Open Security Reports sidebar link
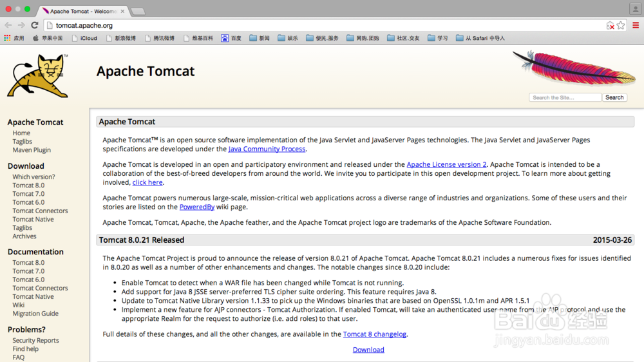644x362 pixels. [35, 340]
